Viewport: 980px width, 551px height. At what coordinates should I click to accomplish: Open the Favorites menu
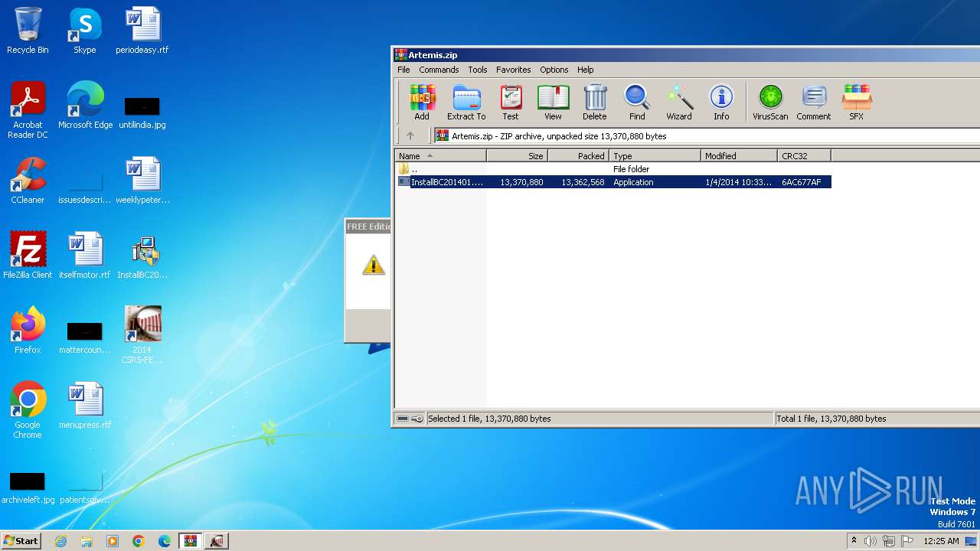513,70
